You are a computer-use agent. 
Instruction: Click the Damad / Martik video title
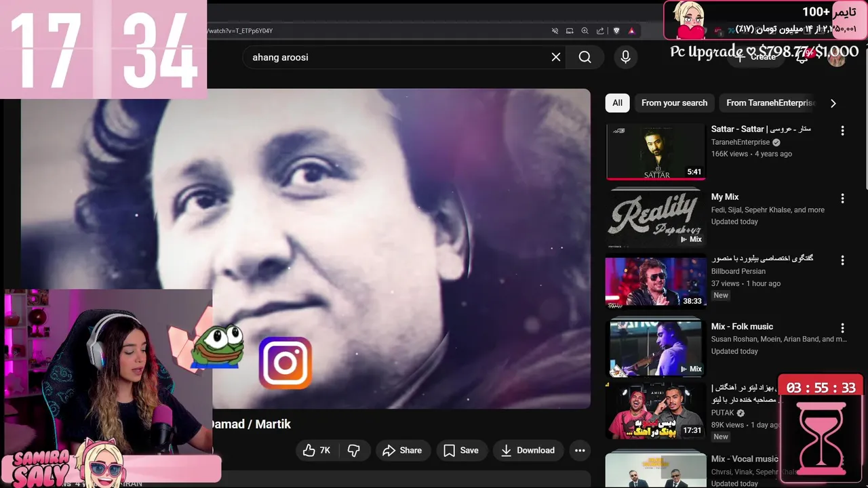(x=250, y=424)
